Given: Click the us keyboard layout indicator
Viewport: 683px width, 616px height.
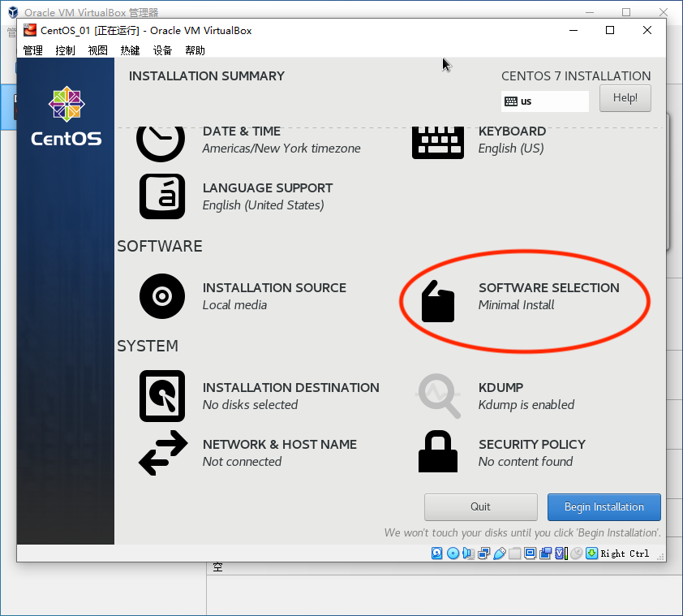Looking at the screenshot, I should pyautogui.click(x=544, y=101).
